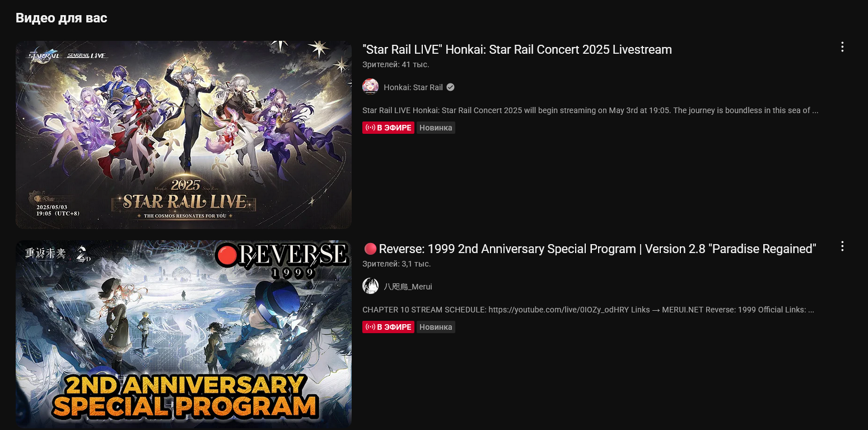
Task: Open the Reverse: 1999 2nd Anniversary thumbnail
Action: [x=184, y=334]
